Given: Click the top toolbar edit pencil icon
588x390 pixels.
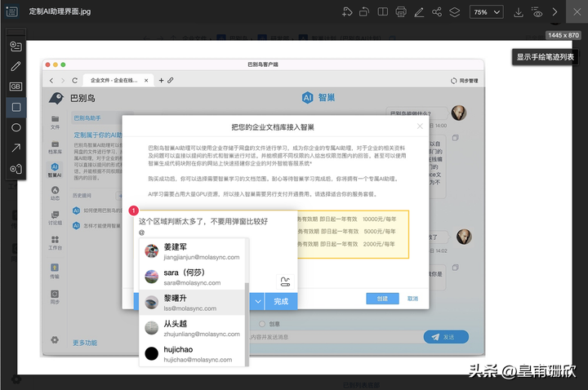Looking at the screenshot, I should click(419, 12).
